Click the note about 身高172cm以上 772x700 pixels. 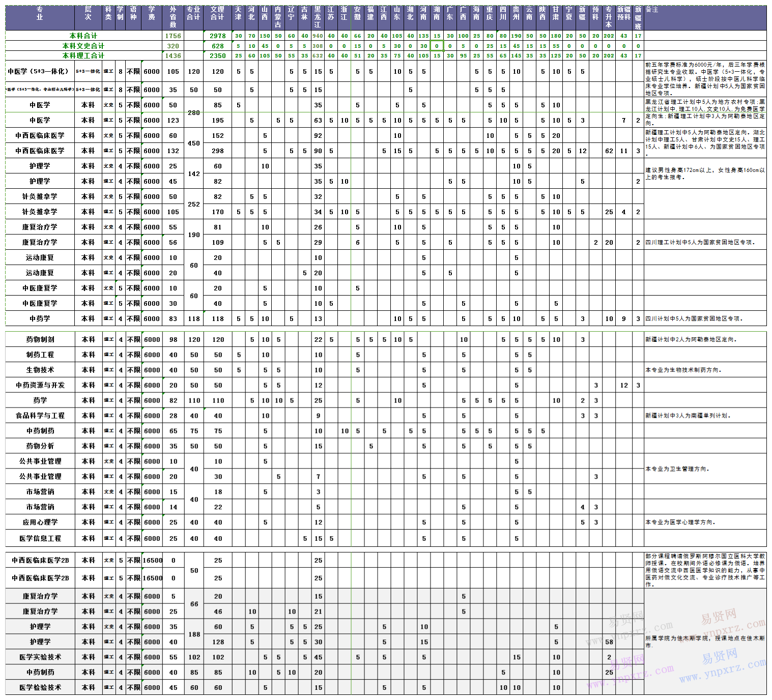[x=705, y=173]
